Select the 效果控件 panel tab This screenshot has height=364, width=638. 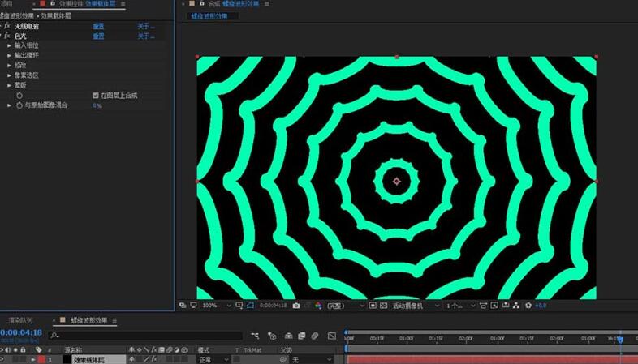point(71,4)
